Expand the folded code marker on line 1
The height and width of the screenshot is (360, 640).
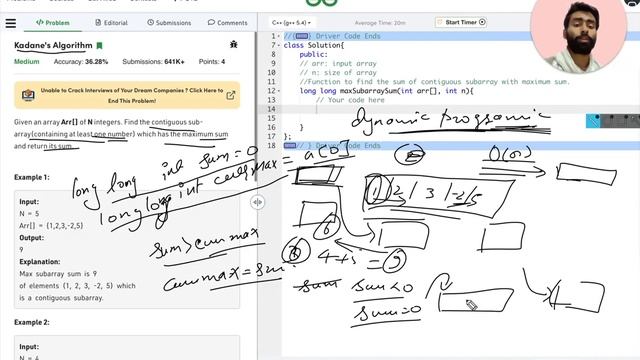302,36
